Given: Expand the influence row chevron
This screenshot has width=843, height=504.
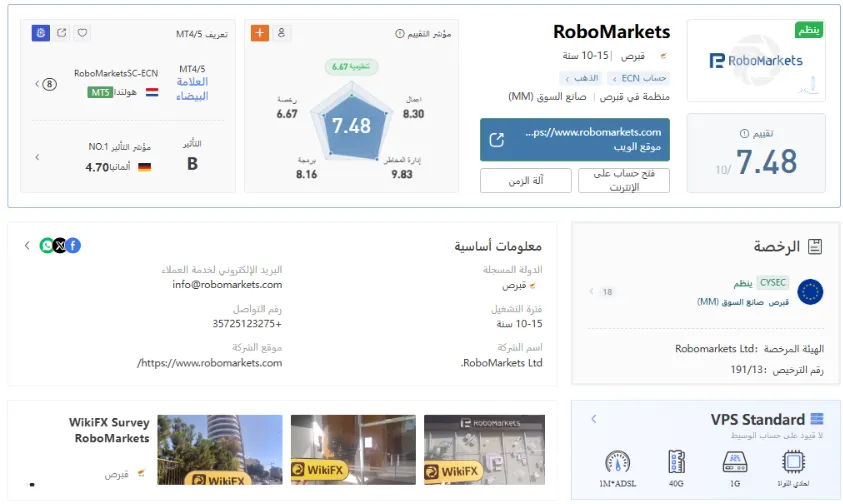Looking at the screenshot, I should (37, 157).
